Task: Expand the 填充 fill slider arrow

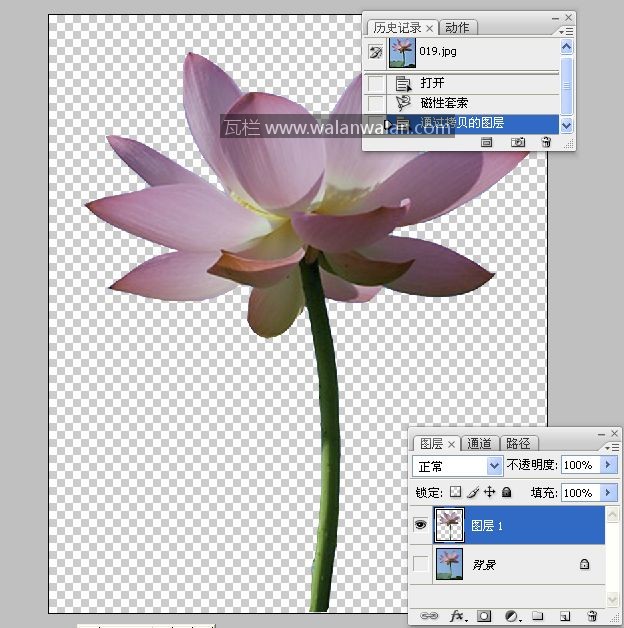Action: (x=608, y=493)
